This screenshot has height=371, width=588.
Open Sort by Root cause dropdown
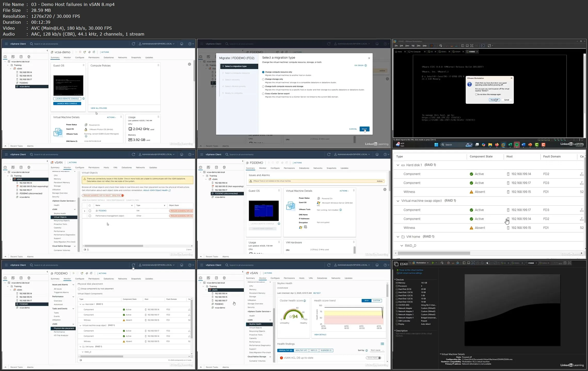(377, 350)
